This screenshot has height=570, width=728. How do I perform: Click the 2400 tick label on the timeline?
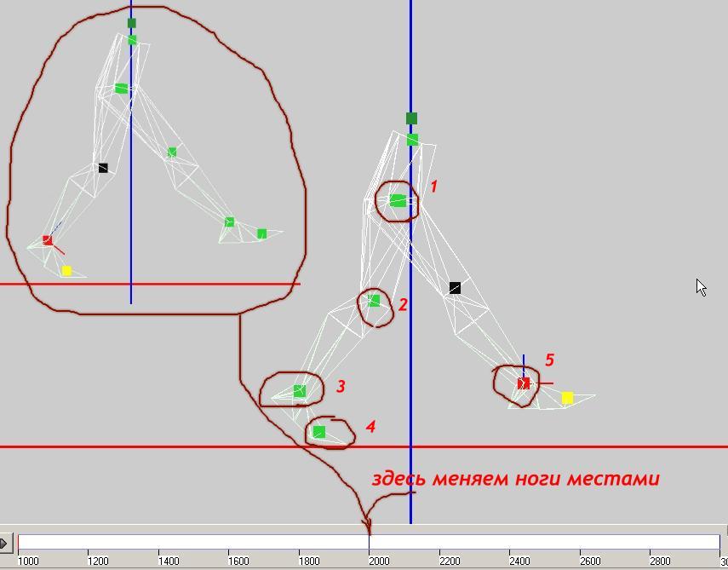click(x=519, y=561)
